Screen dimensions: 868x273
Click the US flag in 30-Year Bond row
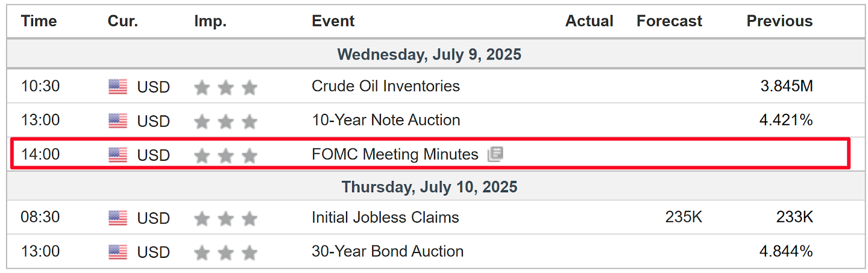click(x=118, y=252)
